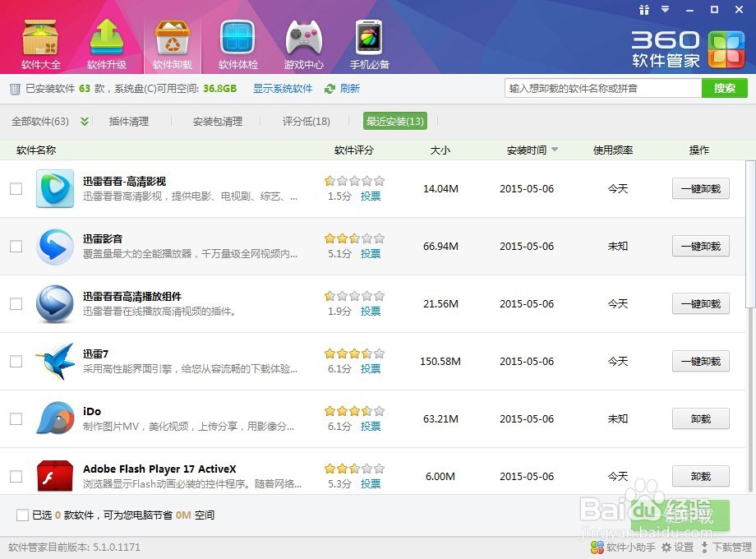This screenshot has width=756, height=559.
Task: Check the box for iDo
Action: (x=16, y=418)
